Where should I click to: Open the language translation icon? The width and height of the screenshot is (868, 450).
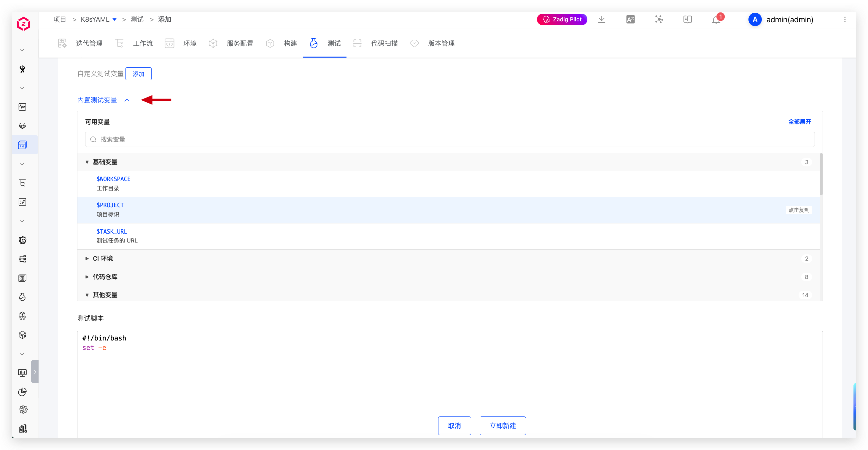630,20
